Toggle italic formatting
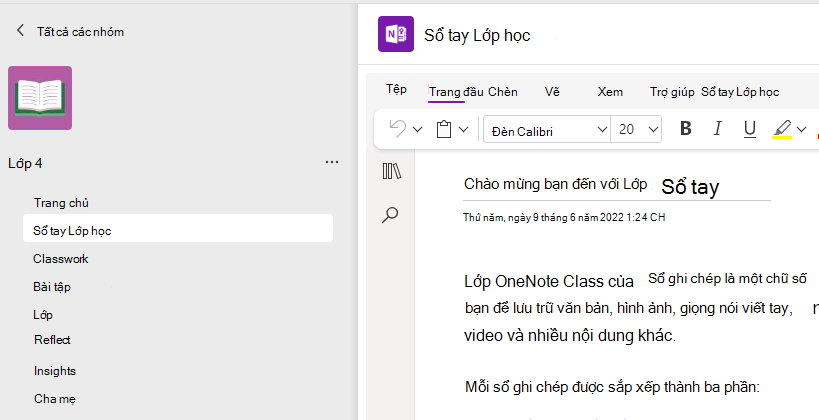The height and width of the screenshot is (420, 819). pyautogui.click(x=718, y=129)
